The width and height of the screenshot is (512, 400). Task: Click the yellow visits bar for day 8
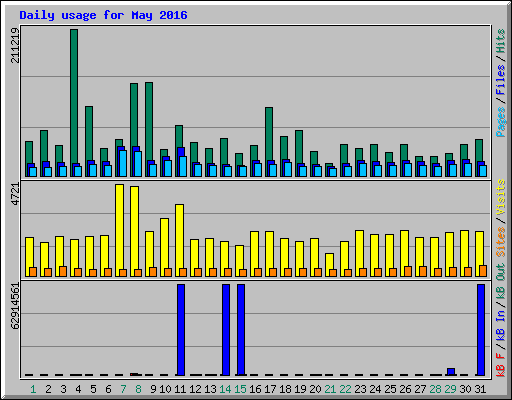(x=134, y=228)
